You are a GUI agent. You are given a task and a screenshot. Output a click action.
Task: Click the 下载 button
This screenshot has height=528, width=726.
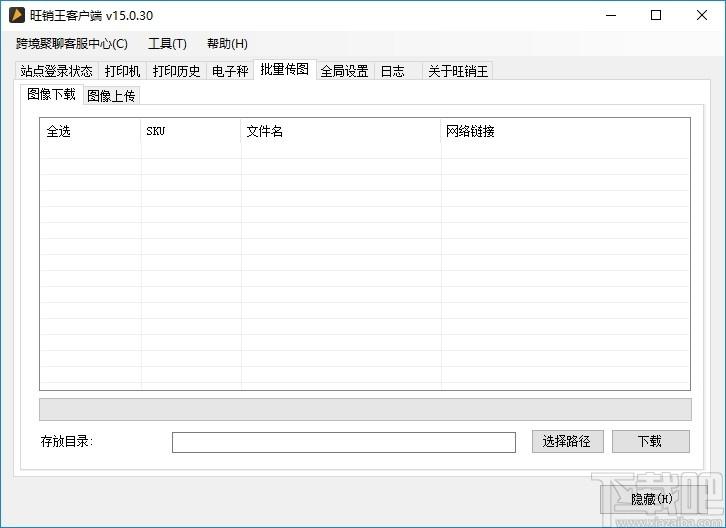(651, 441)
